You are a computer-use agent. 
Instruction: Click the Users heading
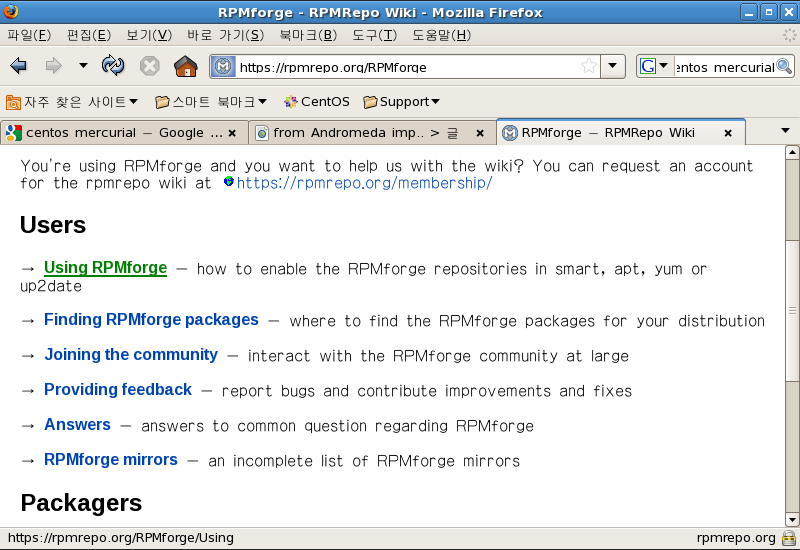pos(53,225)
